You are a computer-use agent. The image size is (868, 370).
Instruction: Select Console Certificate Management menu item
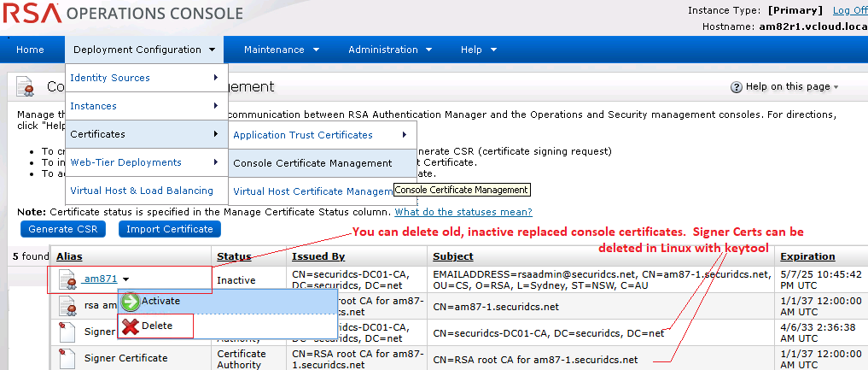click(x=312, y=163)
